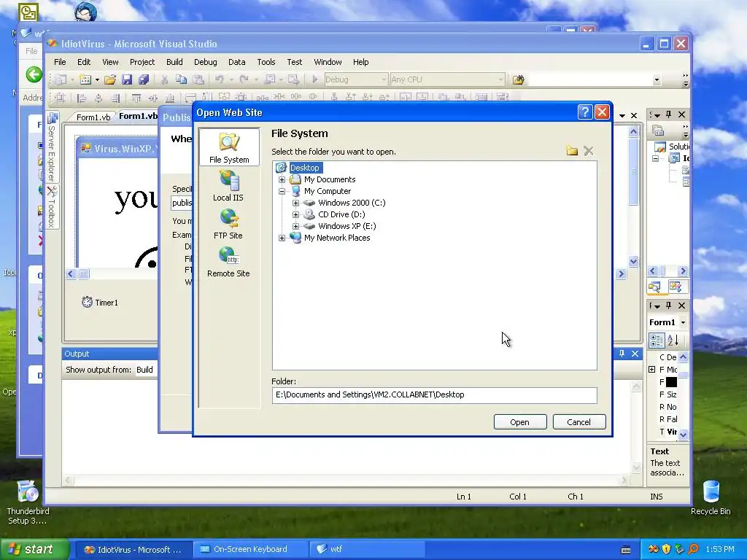Click the Save All toolbar icon
747x560 pixels.
click(144, 79)
